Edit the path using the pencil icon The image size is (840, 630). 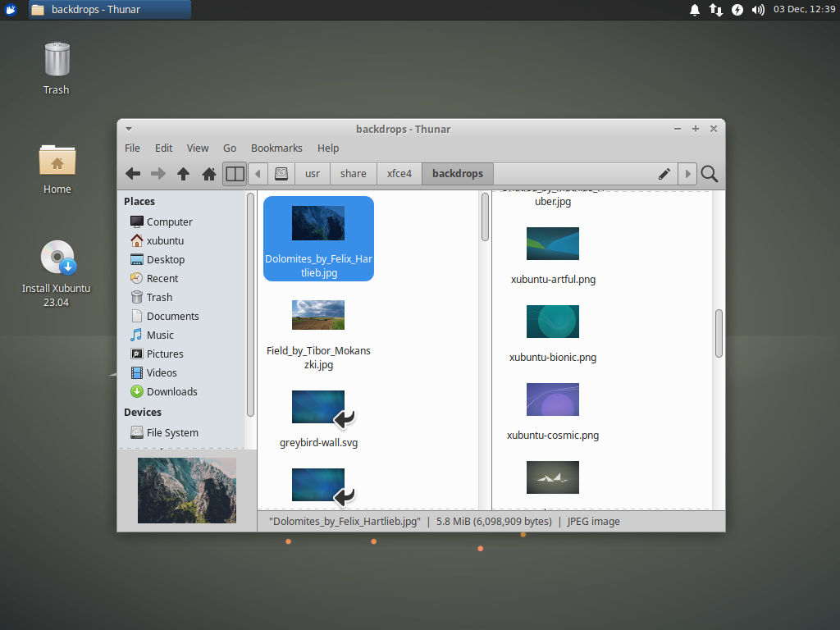pyautogui.click(x=664, y=173)
